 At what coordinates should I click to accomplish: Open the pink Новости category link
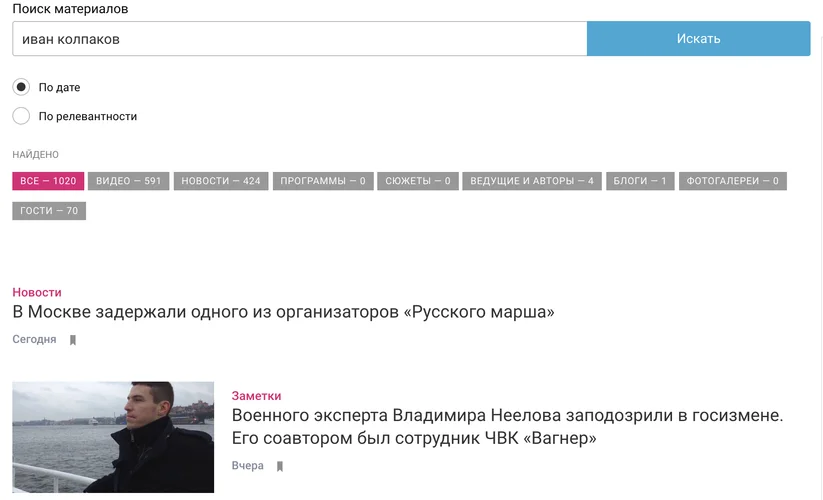37,292
